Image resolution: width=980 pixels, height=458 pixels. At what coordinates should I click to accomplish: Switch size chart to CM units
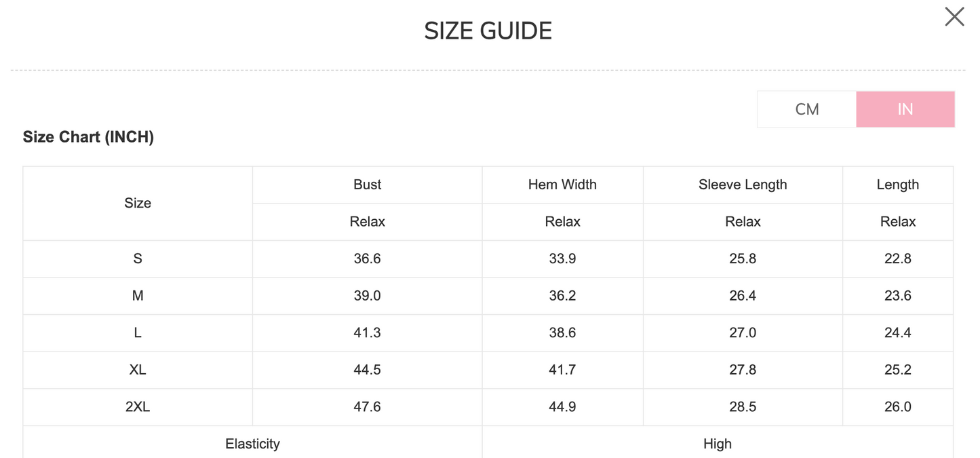click(807, 109)
